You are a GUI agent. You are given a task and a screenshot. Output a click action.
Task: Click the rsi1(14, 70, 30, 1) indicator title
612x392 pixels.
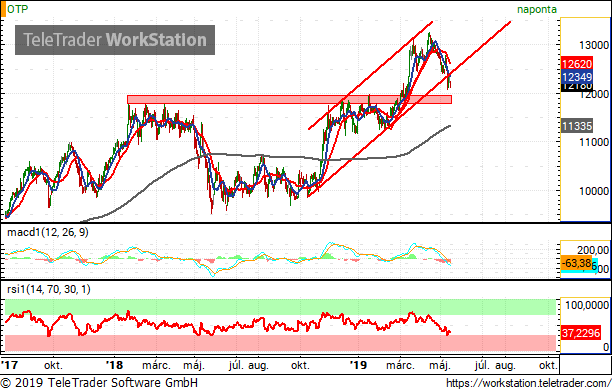click(49, 289)
